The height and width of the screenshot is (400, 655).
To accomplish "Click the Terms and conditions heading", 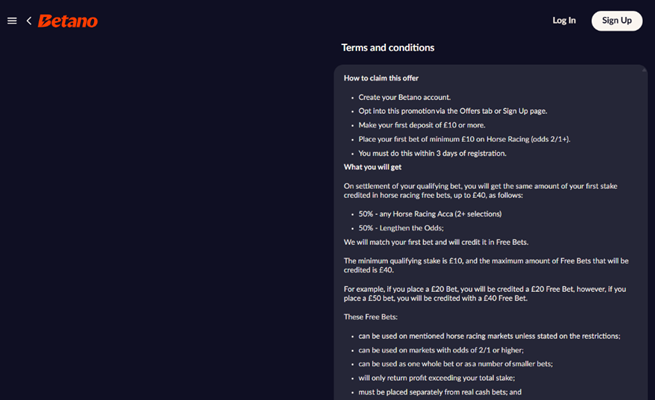I will point(388,48).
